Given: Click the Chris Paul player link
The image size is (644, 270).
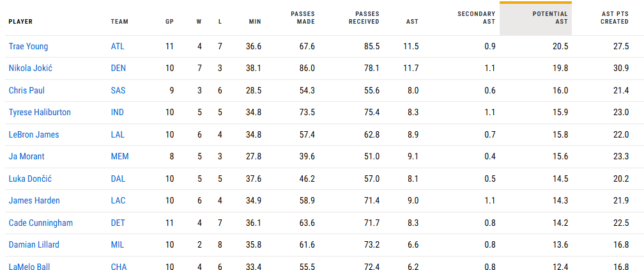Looking at the screenshot, I should [27, 91].
